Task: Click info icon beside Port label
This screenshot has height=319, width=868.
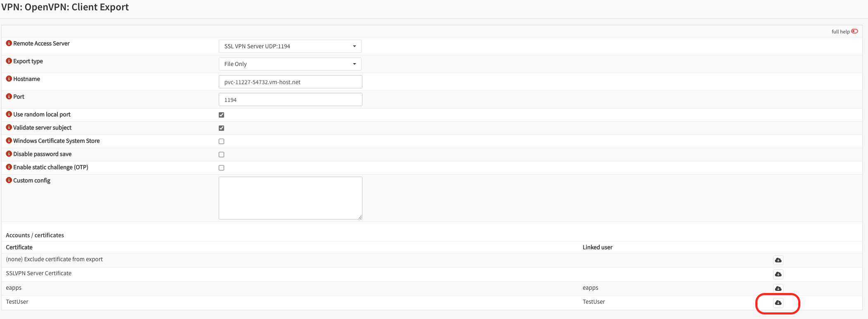Action: [9, 97]
